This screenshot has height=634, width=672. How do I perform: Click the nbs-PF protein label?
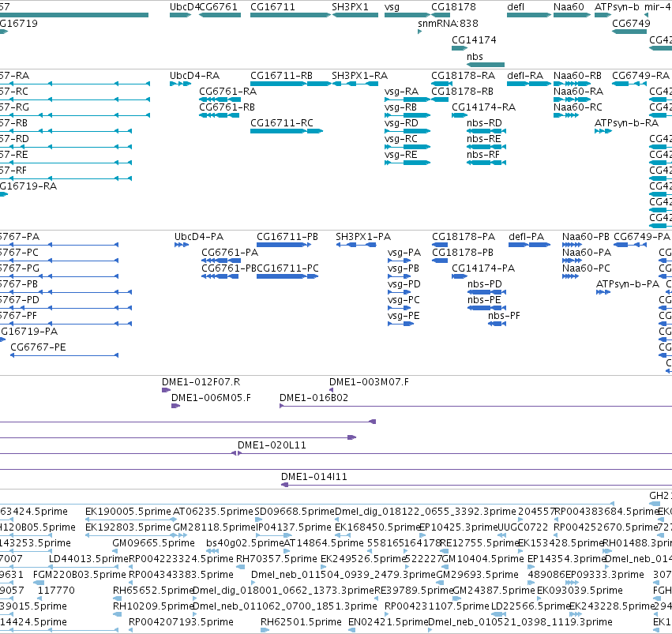tap(504, 316)
